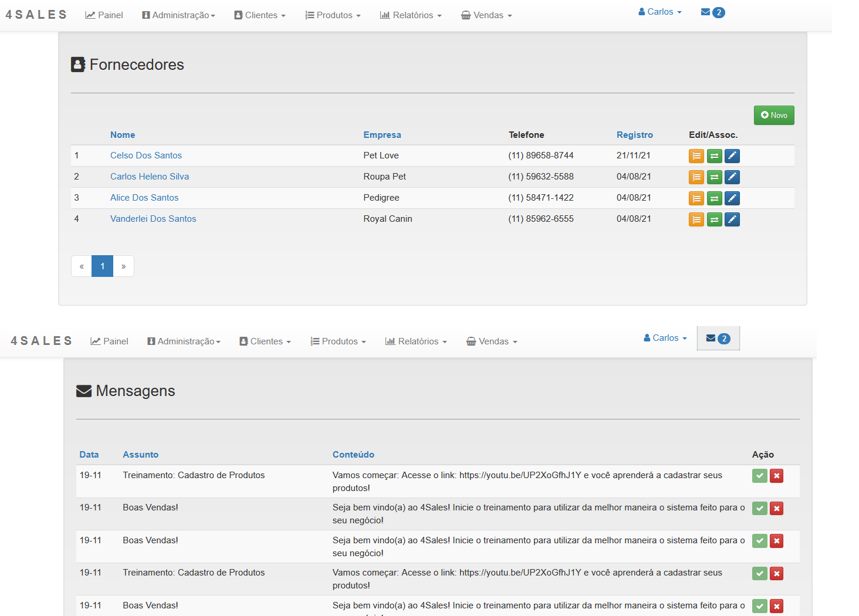Click green associate icon for Pet Love row
The height and width of the screenshot is (616, 859).
(714, 156)
